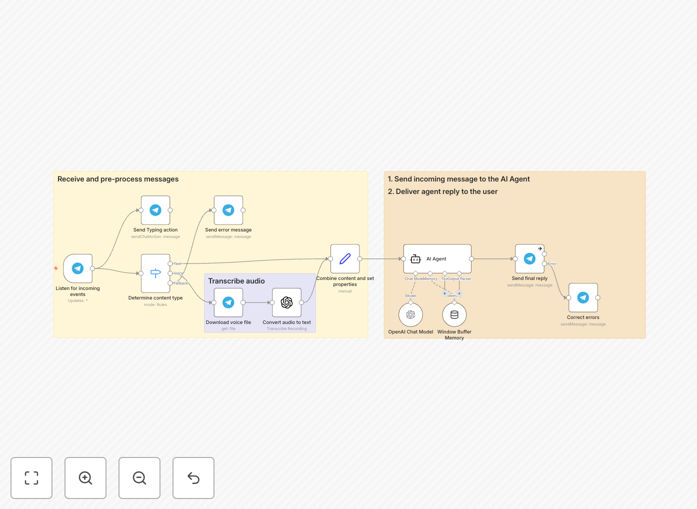Click the Determine content type label

pos(155,298)
